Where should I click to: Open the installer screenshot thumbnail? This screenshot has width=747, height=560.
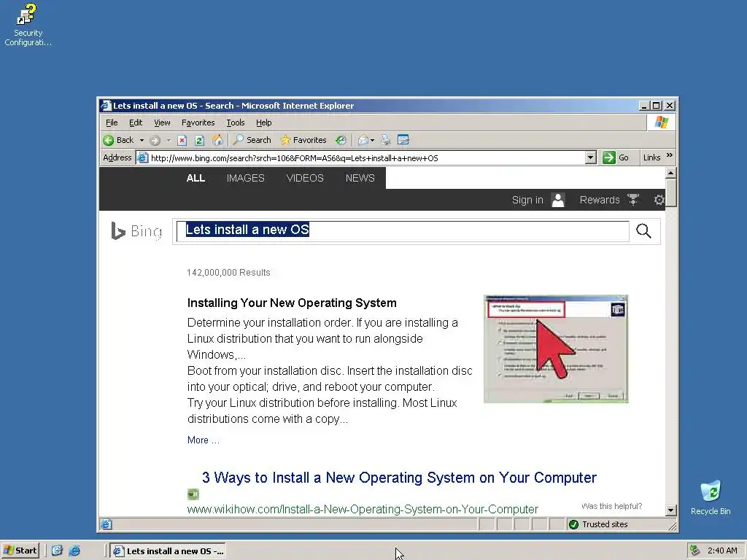tap(555, 349)
